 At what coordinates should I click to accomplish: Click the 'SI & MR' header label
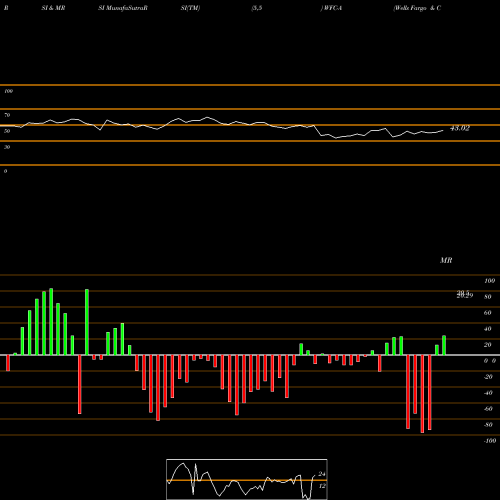[53, 8]
